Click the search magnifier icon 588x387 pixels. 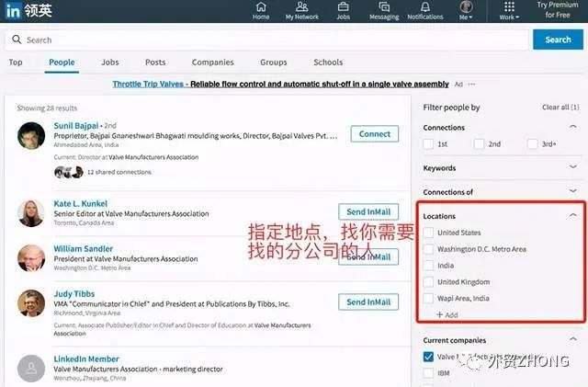point(17,40)
